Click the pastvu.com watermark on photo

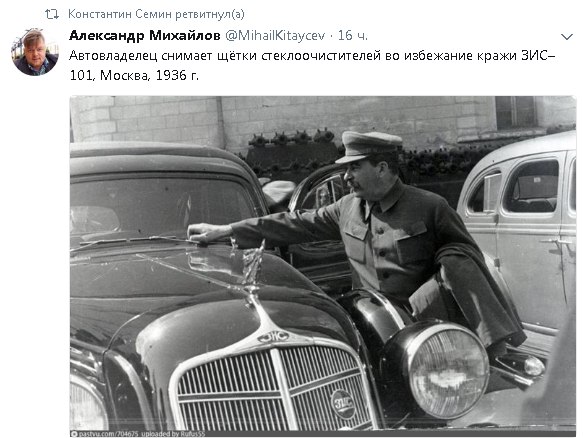[138, 434]
